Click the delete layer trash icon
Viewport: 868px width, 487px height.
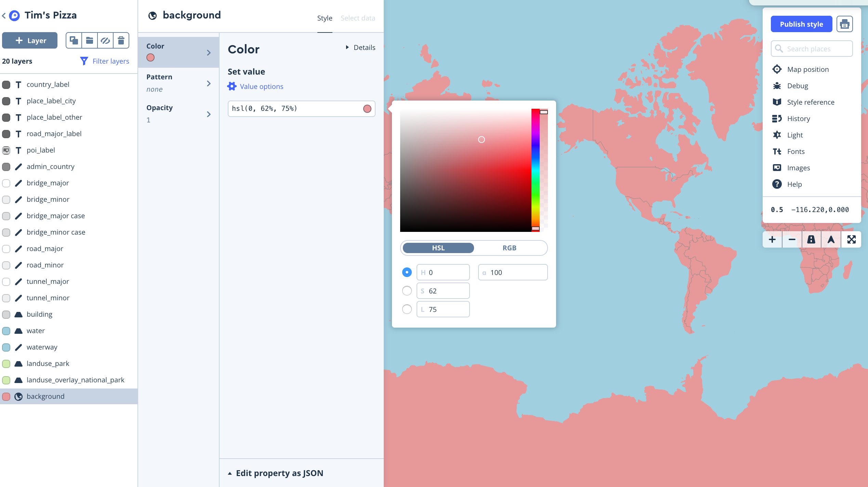click(x=121, y=41)
